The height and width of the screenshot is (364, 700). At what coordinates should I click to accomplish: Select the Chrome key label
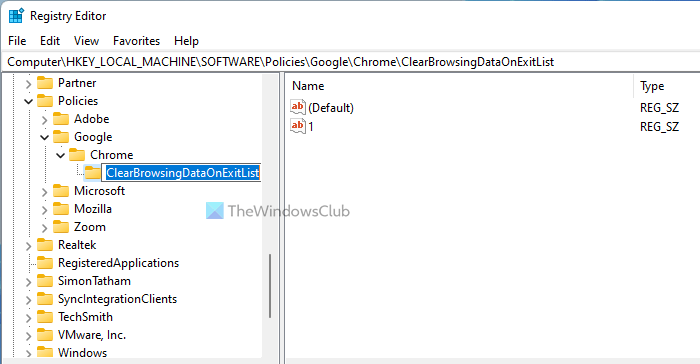pos(112,155)
